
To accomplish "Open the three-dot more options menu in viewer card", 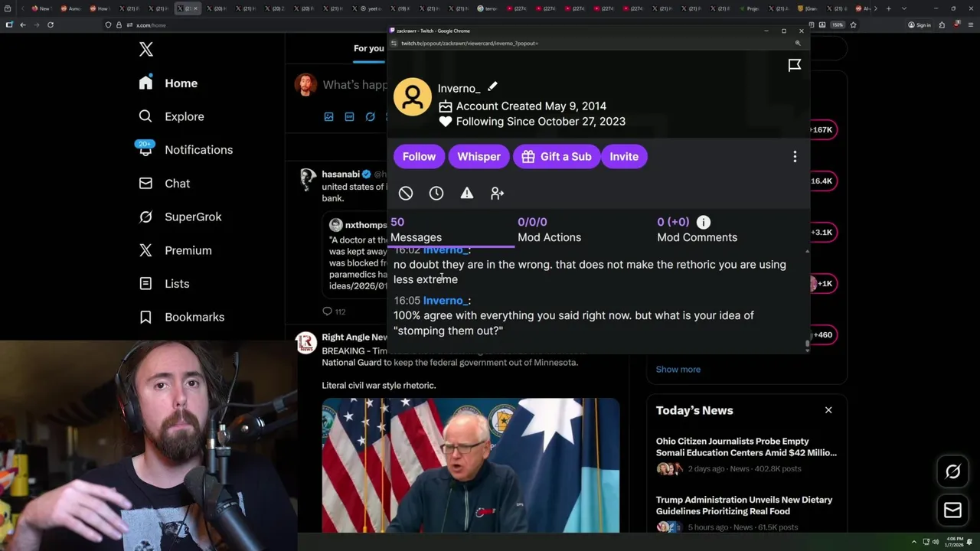I will (x=795, y=156).
